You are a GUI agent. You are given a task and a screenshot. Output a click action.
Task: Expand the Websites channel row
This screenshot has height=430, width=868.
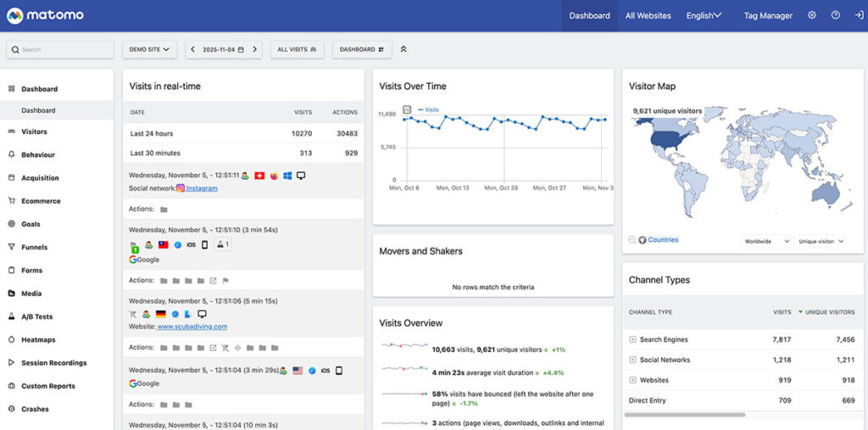coord(632,380)
